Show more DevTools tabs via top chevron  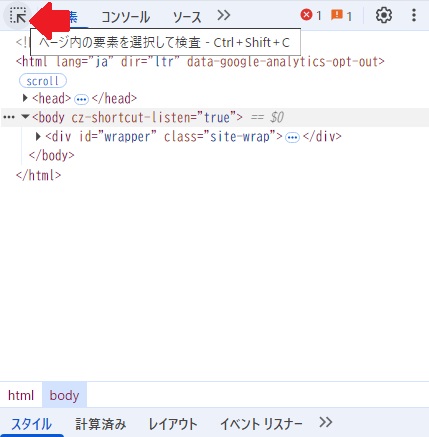(223, 15)
